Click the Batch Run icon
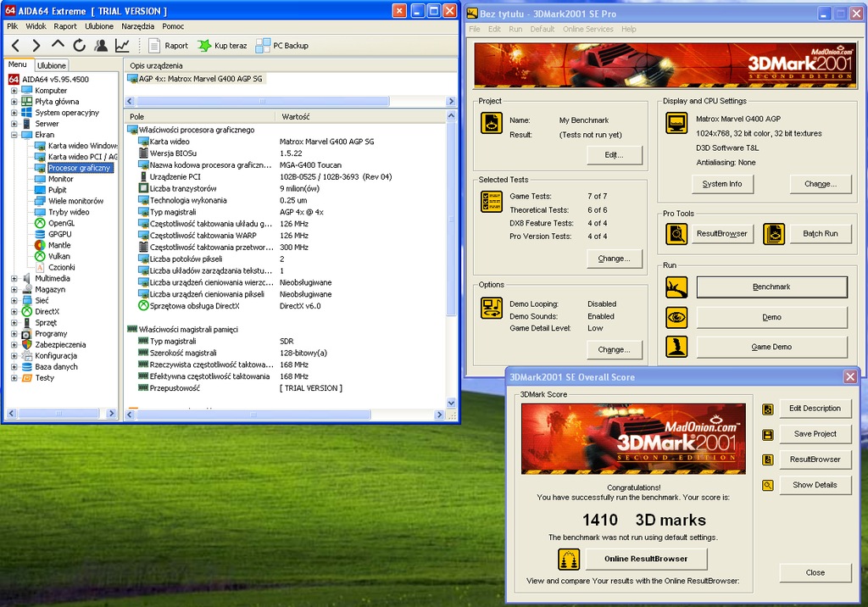The width and height of the screenshot is (868, 607). 774,234
